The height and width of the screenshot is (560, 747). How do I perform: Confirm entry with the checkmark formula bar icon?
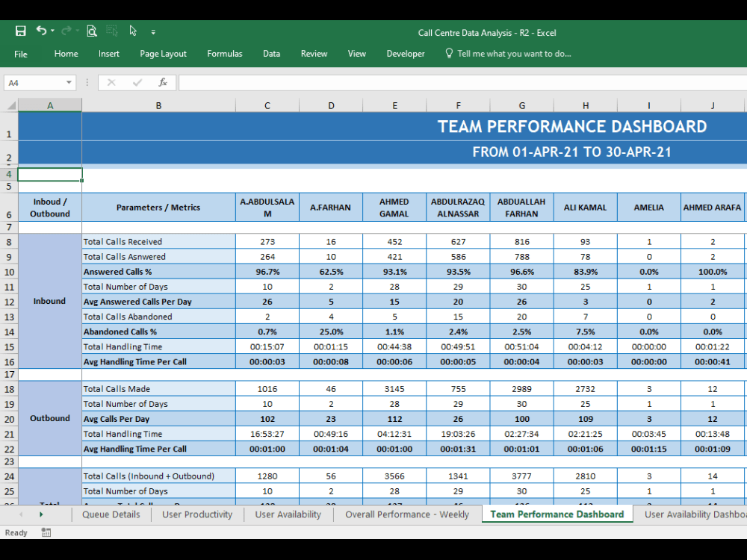[x=137, y=82]
